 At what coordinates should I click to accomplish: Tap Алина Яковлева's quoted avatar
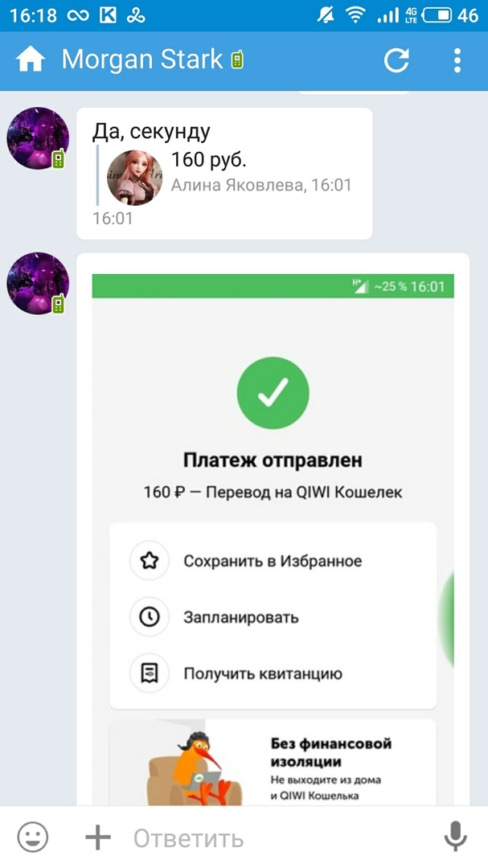[x=134, y=178]
